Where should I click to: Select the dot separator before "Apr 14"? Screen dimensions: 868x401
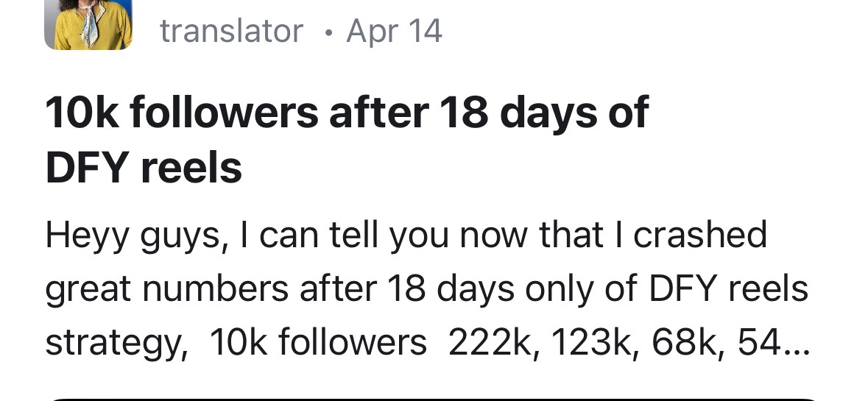(x=329, y=32)
